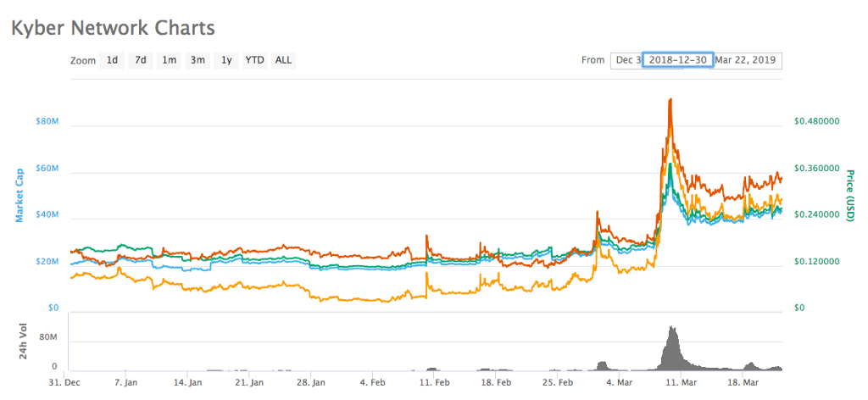Click the partially hidden Dec 3 start date
The image size is (868, 400).
(626, 60)
